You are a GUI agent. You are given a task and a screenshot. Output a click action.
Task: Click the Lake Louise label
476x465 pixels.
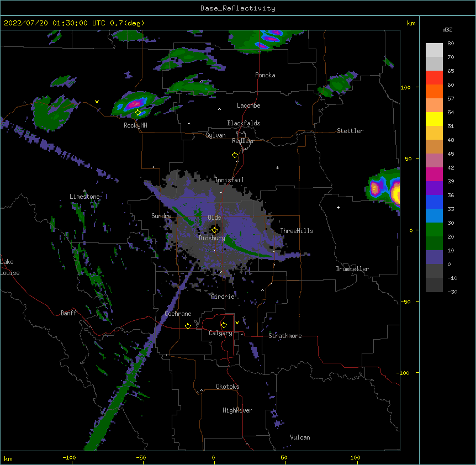click(x=10, y=267)
